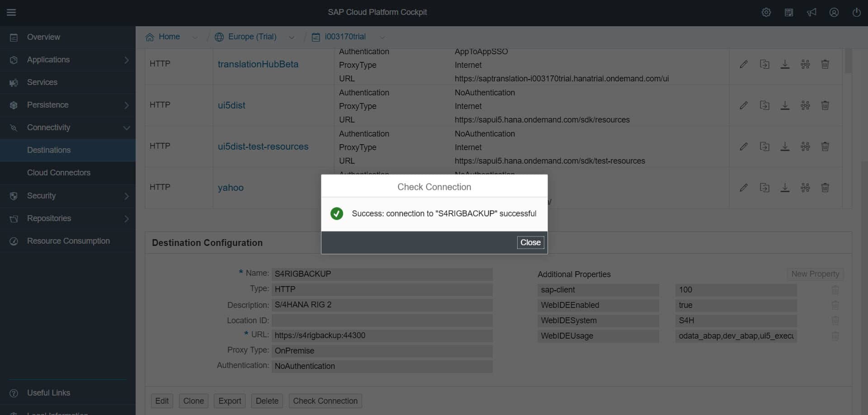Edit the translationHubBeta destination pencil icon
This screenshot has height=415, width=868.
743,64
